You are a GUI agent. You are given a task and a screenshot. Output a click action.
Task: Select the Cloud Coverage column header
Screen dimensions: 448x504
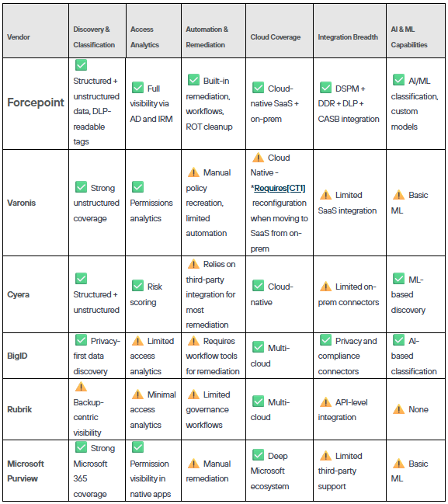point(280,31)
